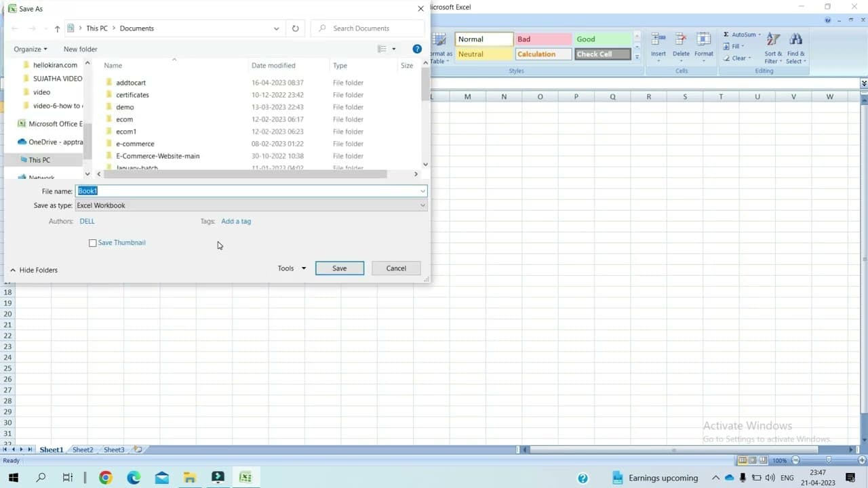Open Format as Table in Excel ribbon
The image size is (868, 488).
[441, 47]
